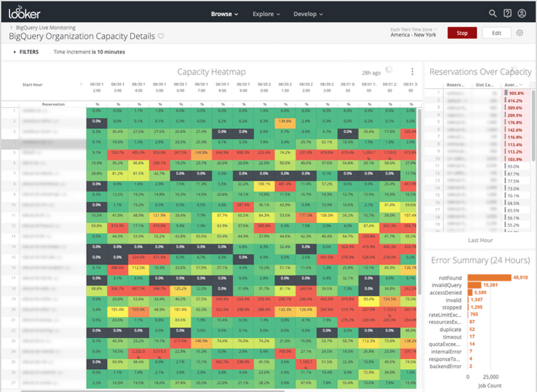Favorite dashboard with the heart icon
The image size is (537, 392).
(161, 36)
